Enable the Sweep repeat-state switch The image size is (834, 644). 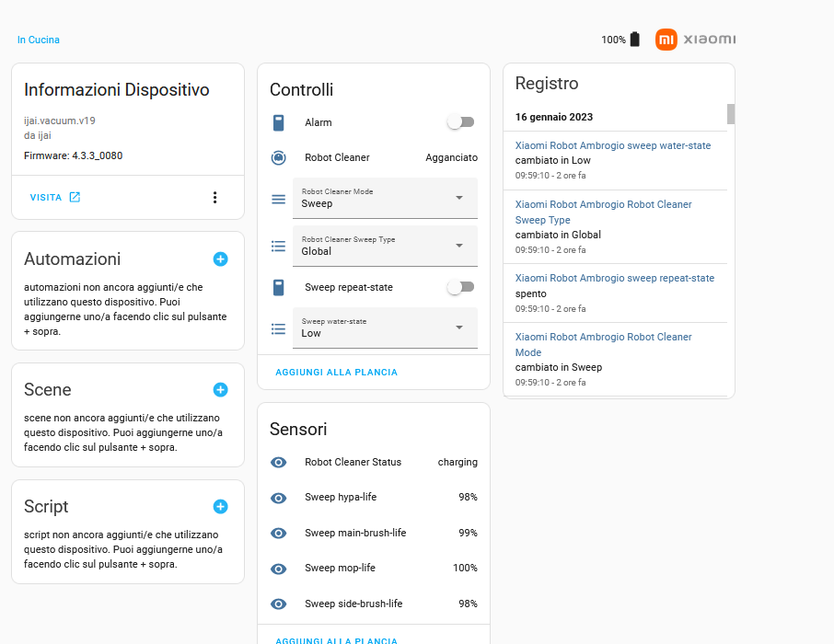click(460, 288)
